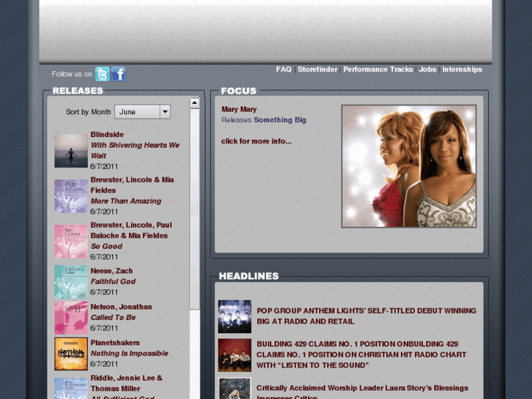Open So Good album cover thumbnail

point(71,241)
